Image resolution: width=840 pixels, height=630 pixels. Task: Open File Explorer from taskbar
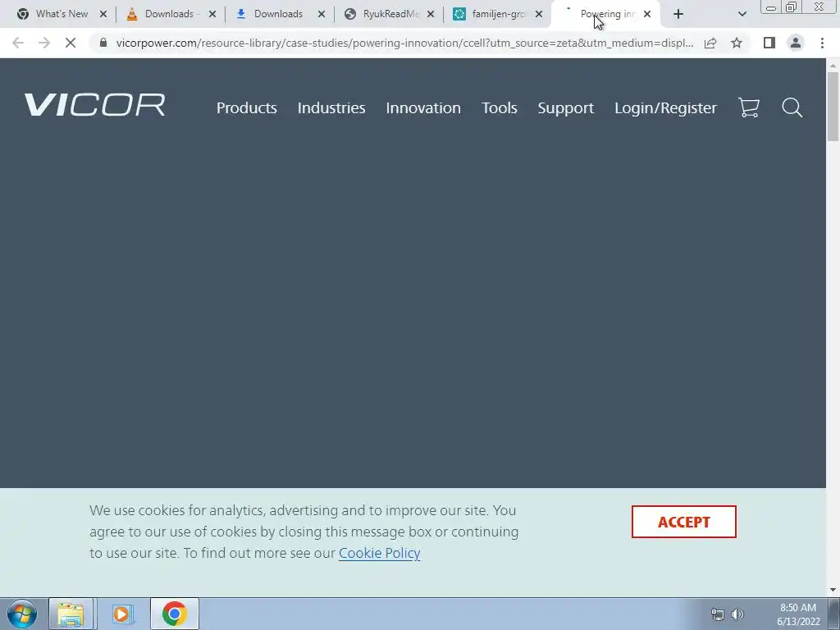point(71,614)
